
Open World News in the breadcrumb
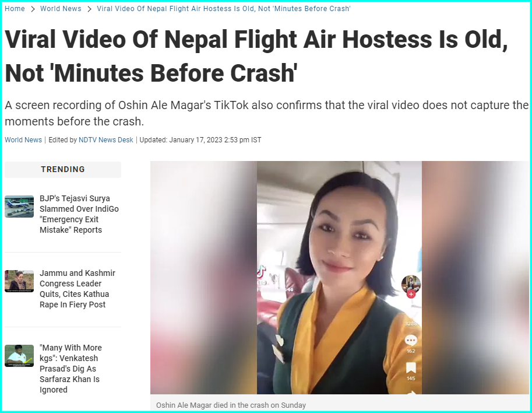61,9
